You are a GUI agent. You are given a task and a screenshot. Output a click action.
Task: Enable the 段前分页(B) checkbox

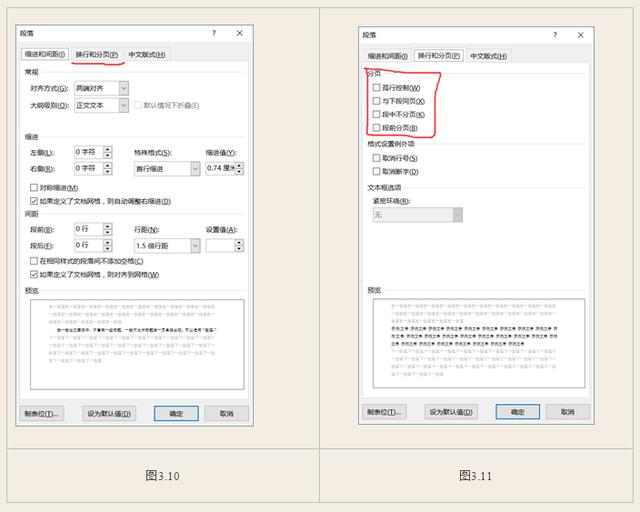(x=376, y=127)
